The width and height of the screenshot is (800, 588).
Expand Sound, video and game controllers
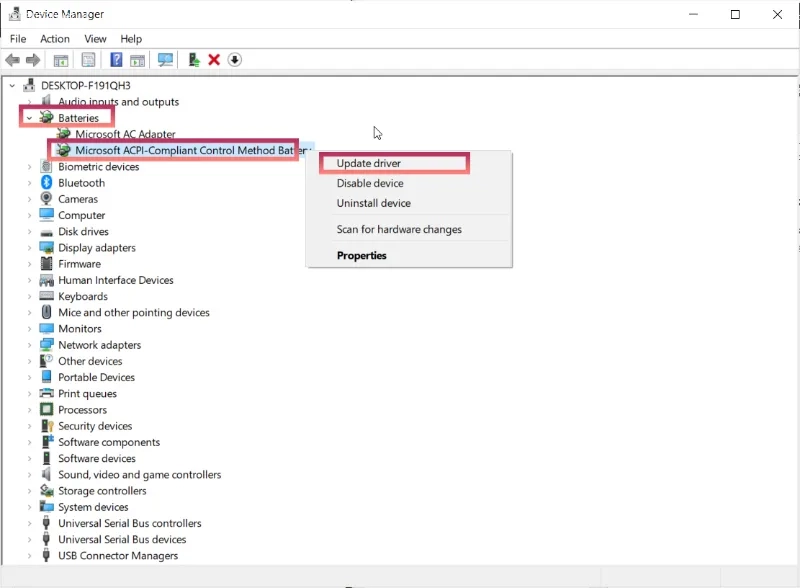[30, 475]
